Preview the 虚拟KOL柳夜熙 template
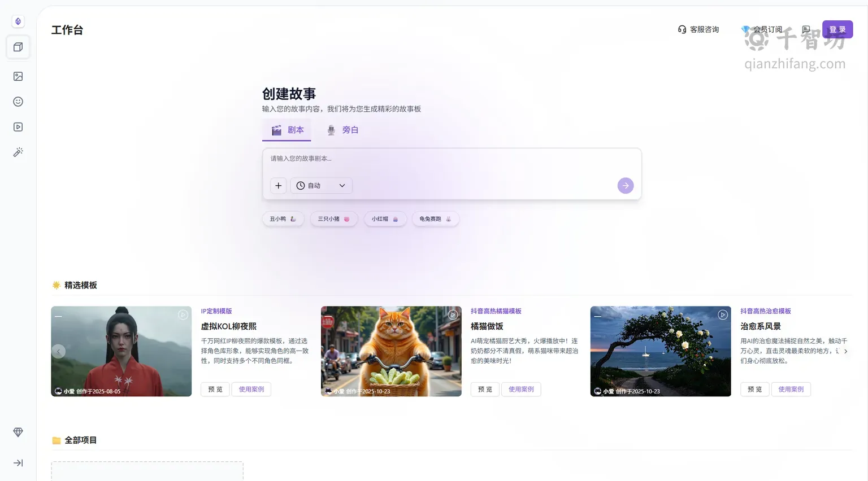868x481 pixels. tap(215, 389)
